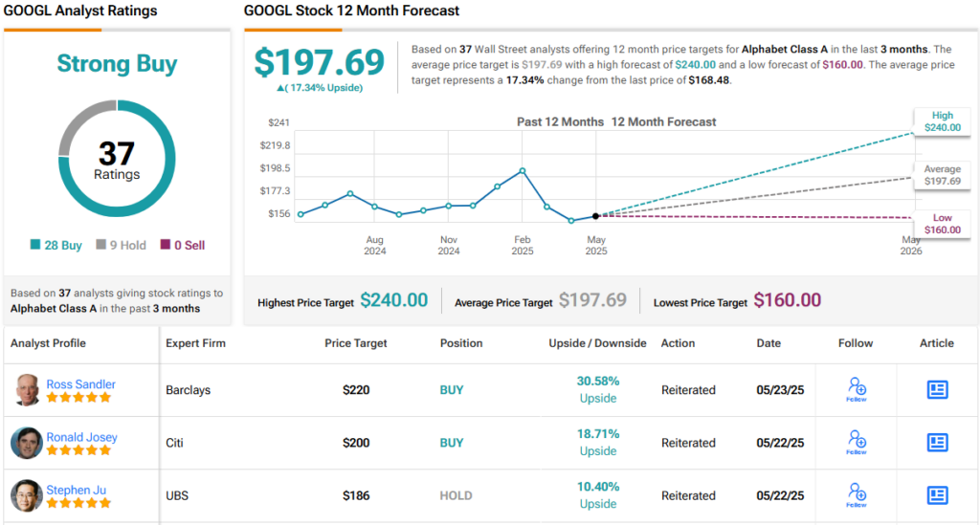
Task: Click the BUY position for Barclays
Action: click(452, 390)
